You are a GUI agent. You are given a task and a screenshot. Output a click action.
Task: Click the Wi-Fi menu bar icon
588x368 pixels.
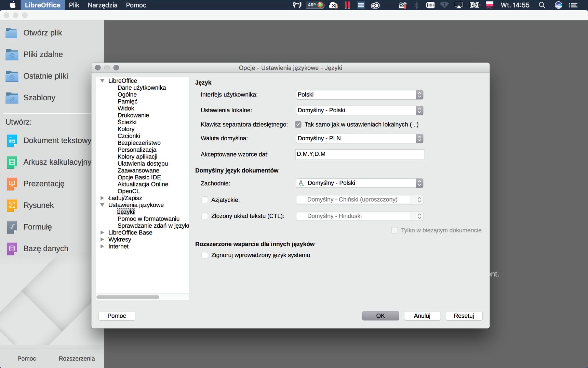point(444,5)
